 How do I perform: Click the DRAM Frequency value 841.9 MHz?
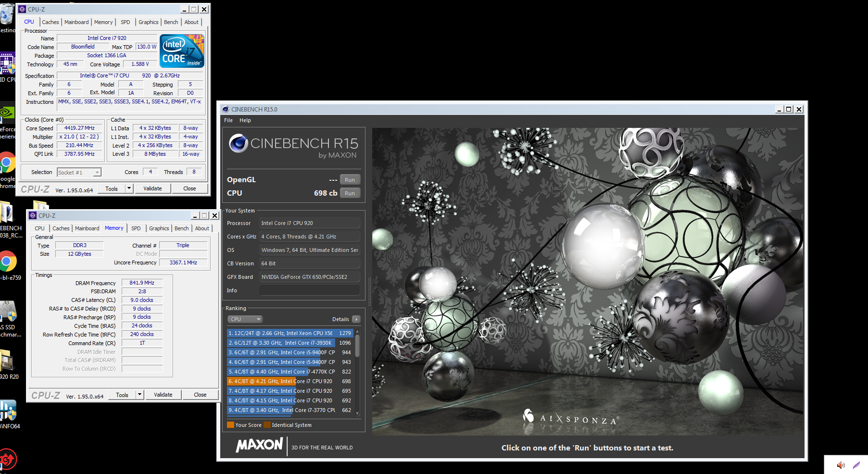point(142,283)
